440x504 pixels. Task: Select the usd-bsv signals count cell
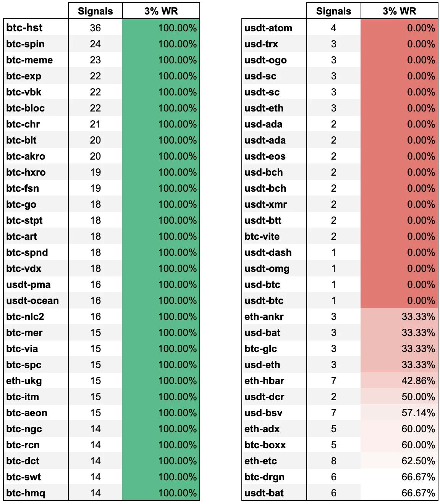[333, 413]
